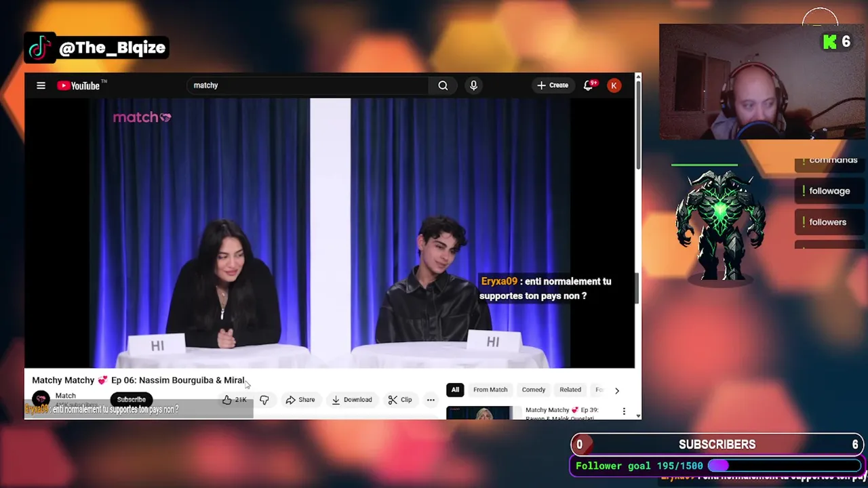Dislike the video with thumbs down

click(264, 400)
